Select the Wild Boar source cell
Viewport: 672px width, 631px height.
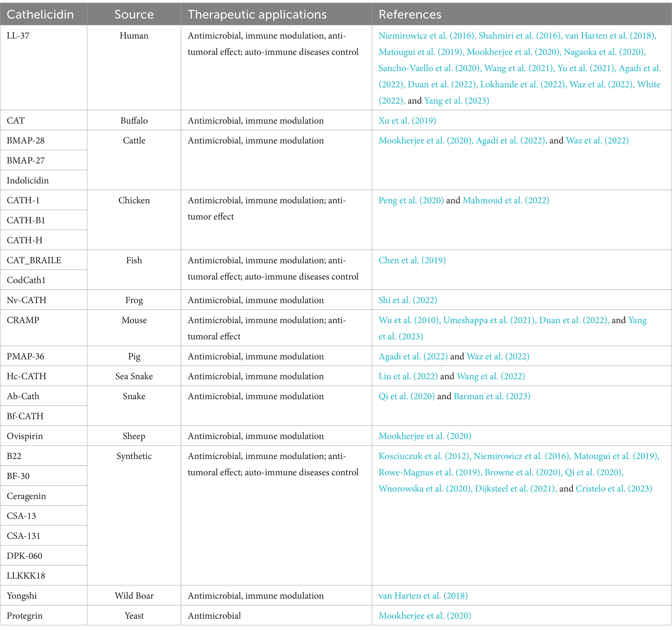click(x=134, y=595)
